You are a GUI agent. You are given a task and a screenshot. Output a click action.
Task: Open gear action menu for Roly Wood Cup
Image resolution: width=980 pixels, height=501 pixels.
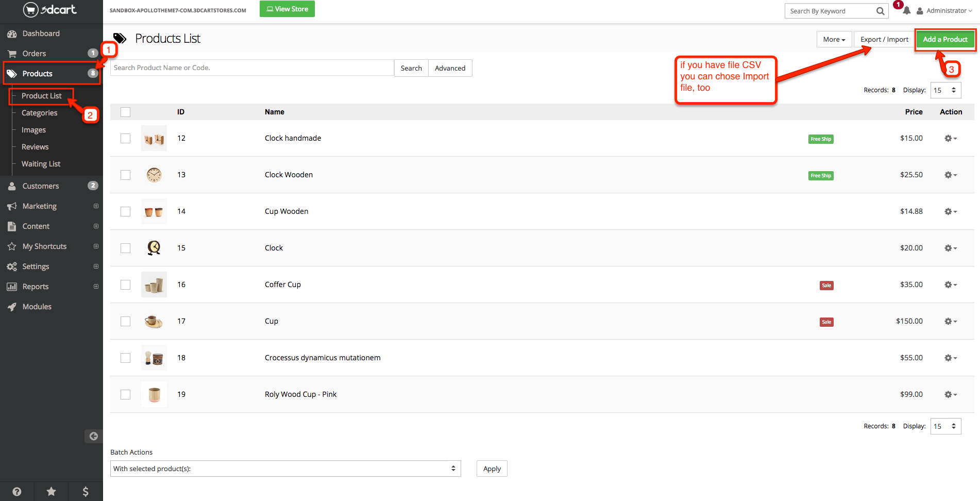pyautogui.click(x=951, y=394)
